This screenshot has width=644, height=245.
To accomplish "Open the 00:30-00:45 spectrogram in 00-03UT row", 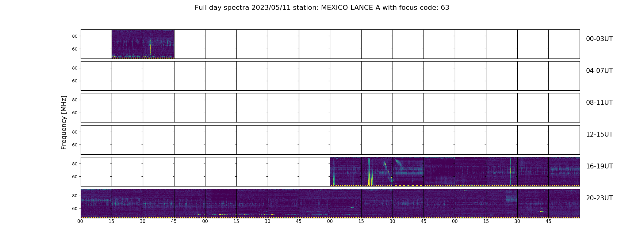I will (159, 44).
